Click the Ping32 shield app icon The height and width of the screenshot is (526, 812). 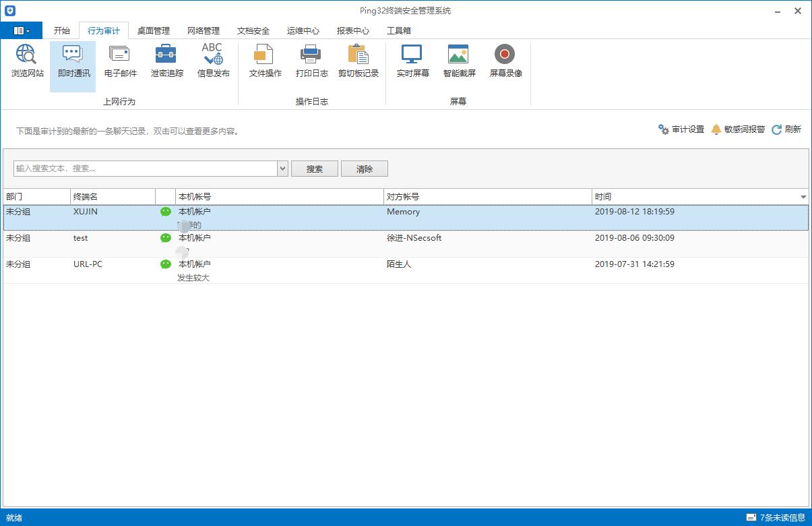coord(10,11)
